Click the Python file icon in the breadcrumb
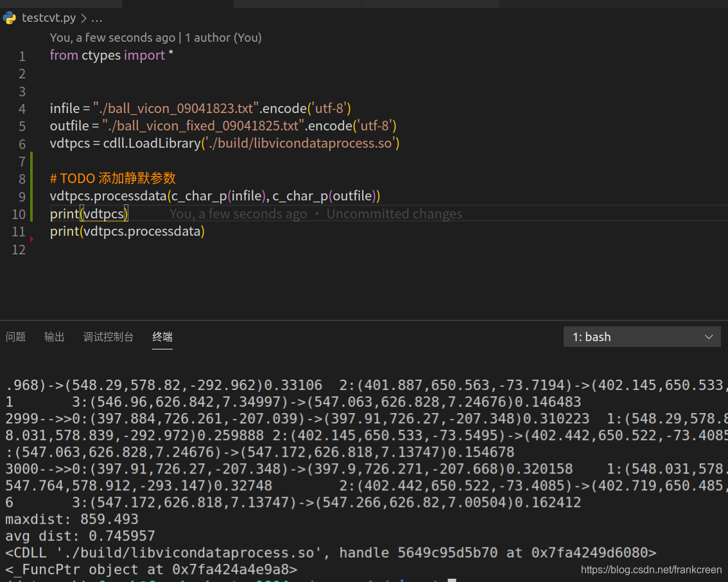Viewport: 728px width, 582px height. (x=10, y=18)
